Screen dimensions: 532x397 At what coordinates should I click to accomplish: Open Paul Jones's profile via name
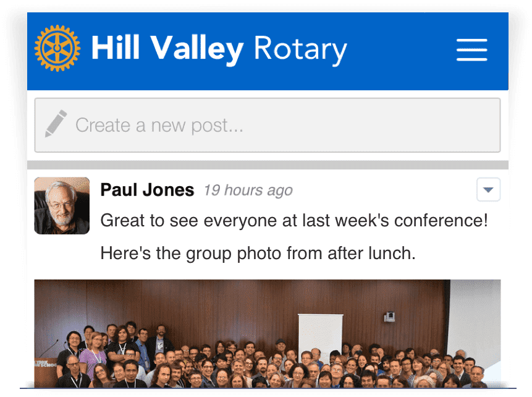click(x=147, y=190)
